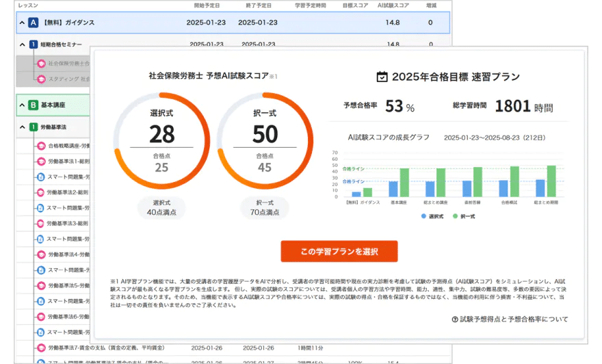Collapse the 短期合格セミナー chevron
Screen dimensions: 602x364
pyautogui.click(x=22, y=45)
